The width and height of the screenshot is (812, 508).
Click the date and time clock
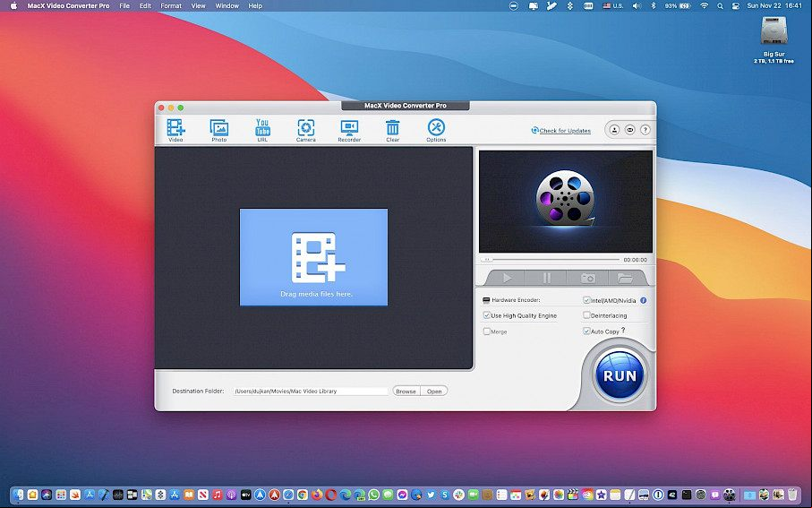pos(774,5)
